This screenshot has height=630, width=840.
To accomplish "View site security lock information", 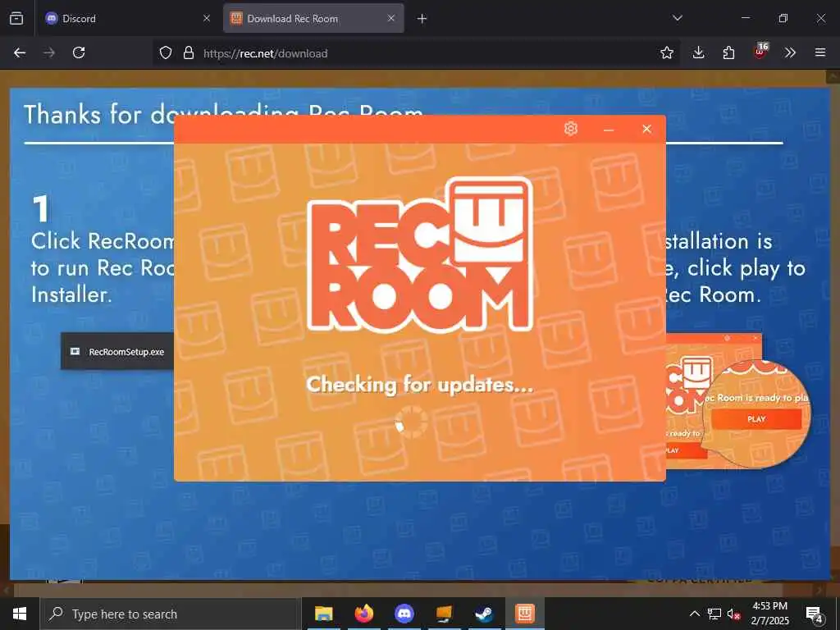I will (x=188, y=53).
